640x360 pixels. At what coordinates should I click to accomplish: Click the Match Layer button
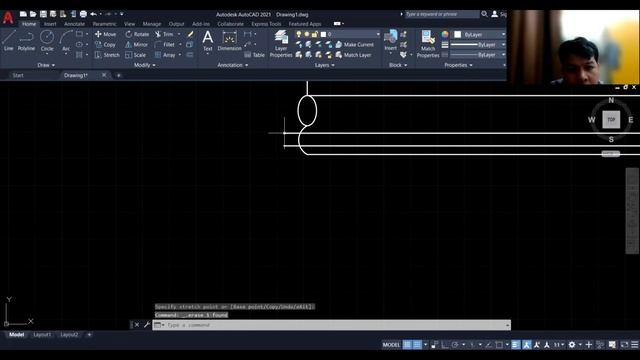pos(353,55)
